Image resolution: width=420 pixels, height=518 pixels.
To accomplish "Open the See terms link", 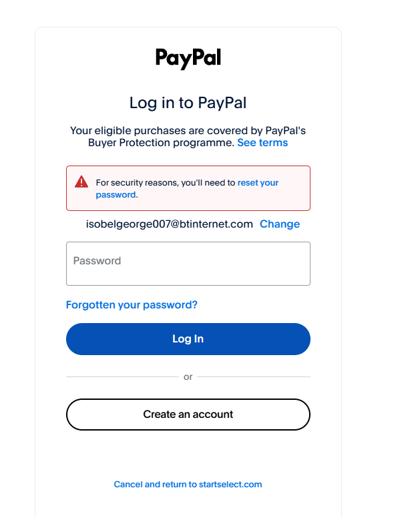I will pos(262,143).
